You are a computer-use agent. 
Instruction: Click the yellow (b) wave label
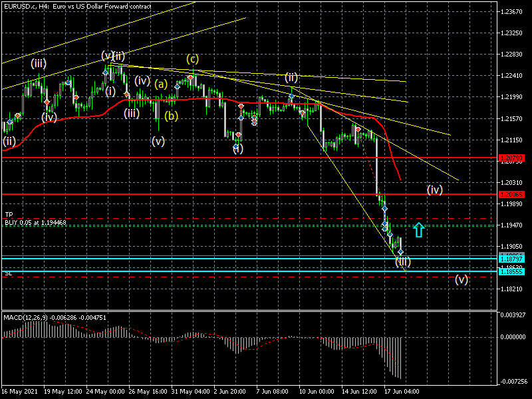171,116
